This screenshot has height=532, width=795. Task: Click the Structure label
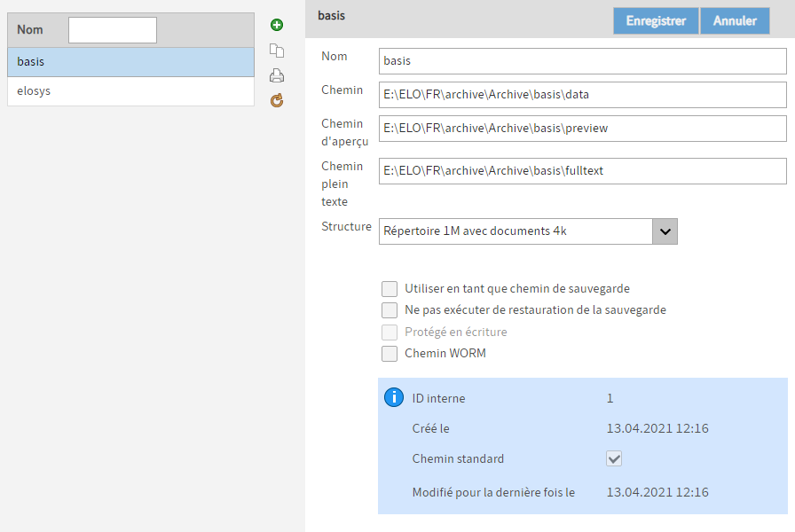(346, 226)
